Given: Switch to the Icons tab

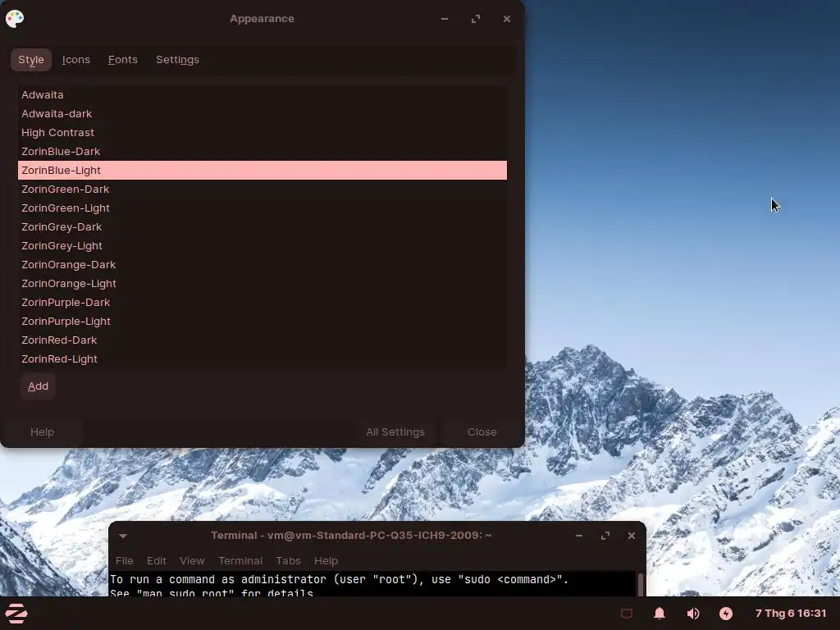Looking at the screenshot, I should click(x=76, y=59).
